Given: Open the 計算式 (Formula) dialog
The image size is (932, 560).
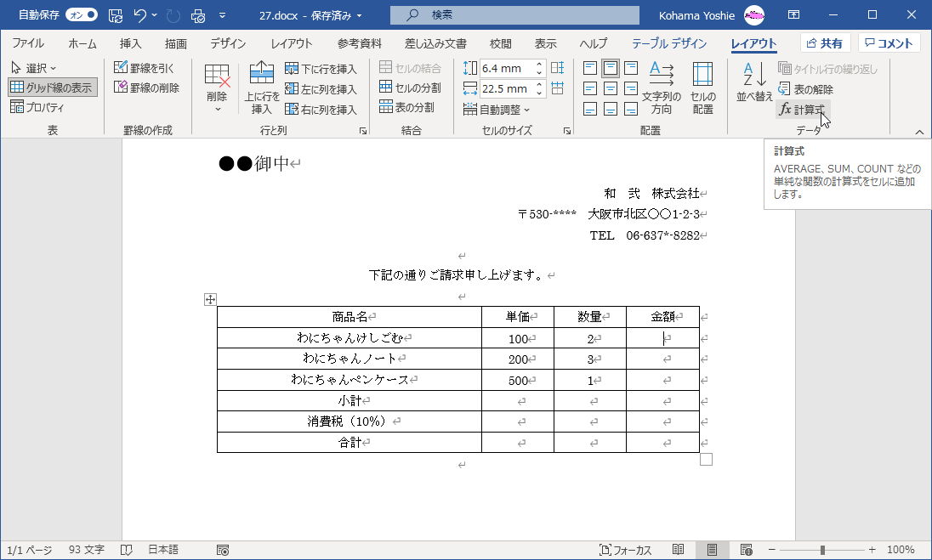Looking at the screenshot, I should click(802, 109).
